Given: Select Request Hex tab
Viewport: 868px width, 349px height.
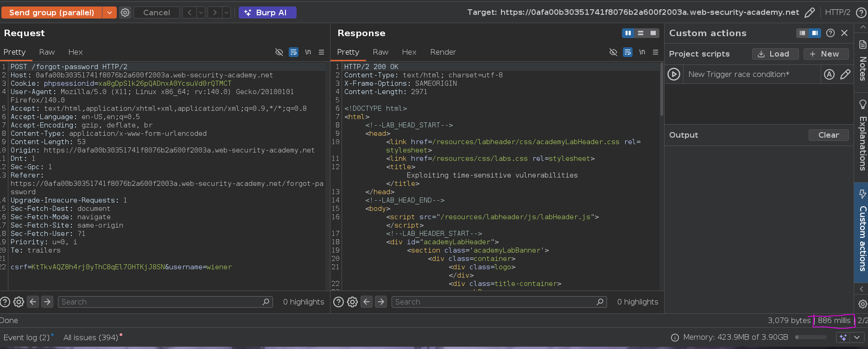Looking at the screenshot, I should coord(76,52).
